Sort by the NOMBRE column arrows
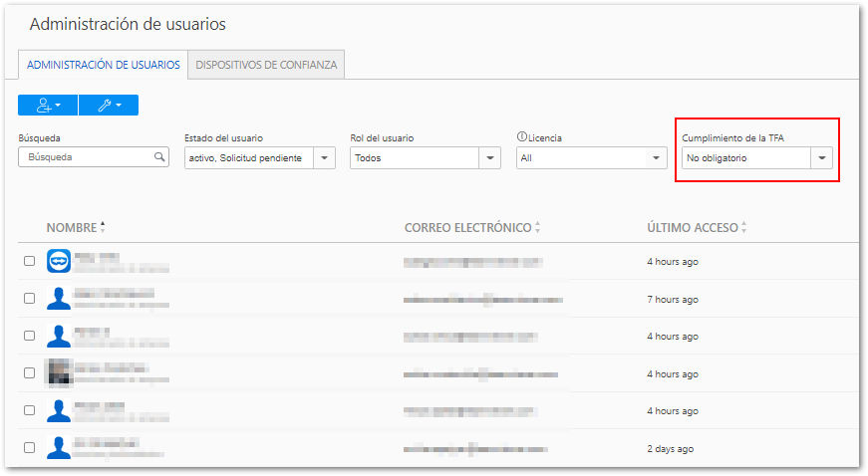Image resolution: width=868 pixels, height=476 pixels. 103,227
